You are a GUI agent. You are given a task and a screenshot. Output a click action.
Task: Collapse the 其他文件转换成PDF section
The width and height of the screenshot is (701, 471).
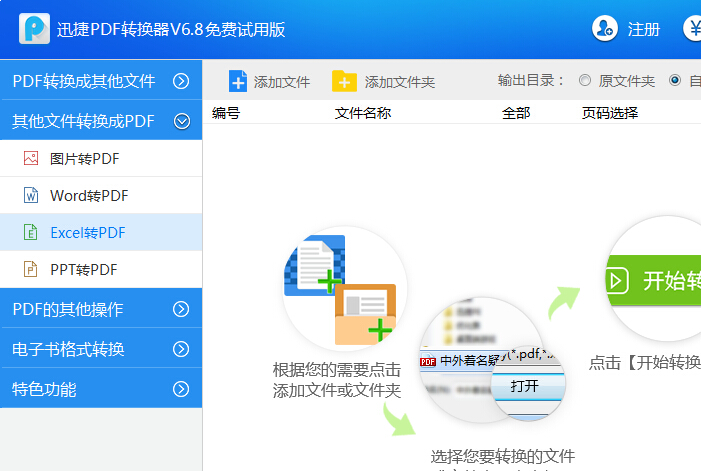[x=101, y=121]
